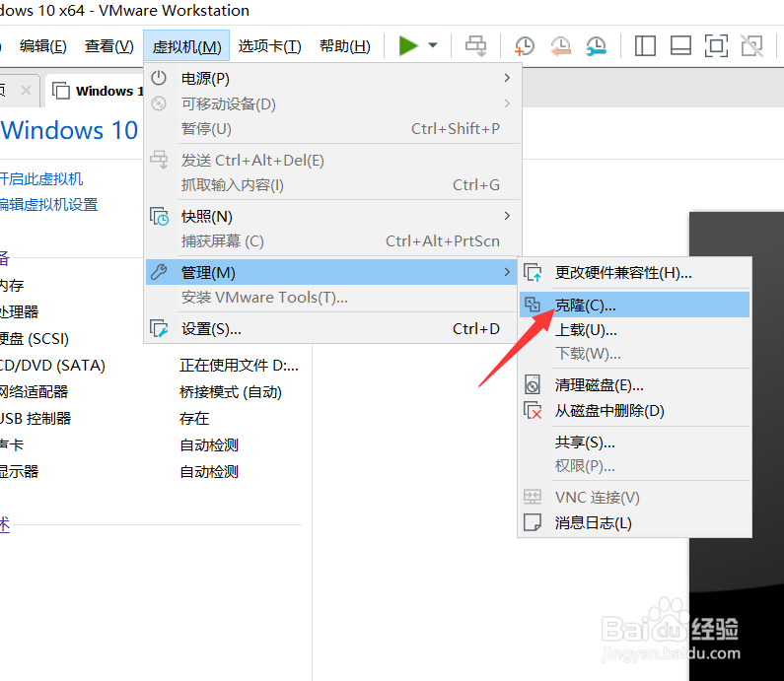Click the hardware compatibility upgrade icon
784x681 pixels.
(533, 273)
